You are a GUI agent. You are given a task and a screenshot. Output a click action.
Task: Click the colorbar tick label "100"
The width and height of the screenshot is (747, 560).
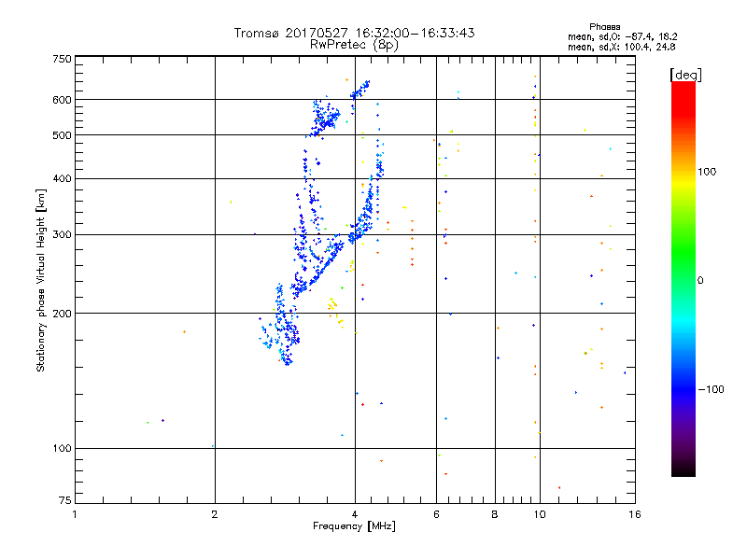coord(707,172)
